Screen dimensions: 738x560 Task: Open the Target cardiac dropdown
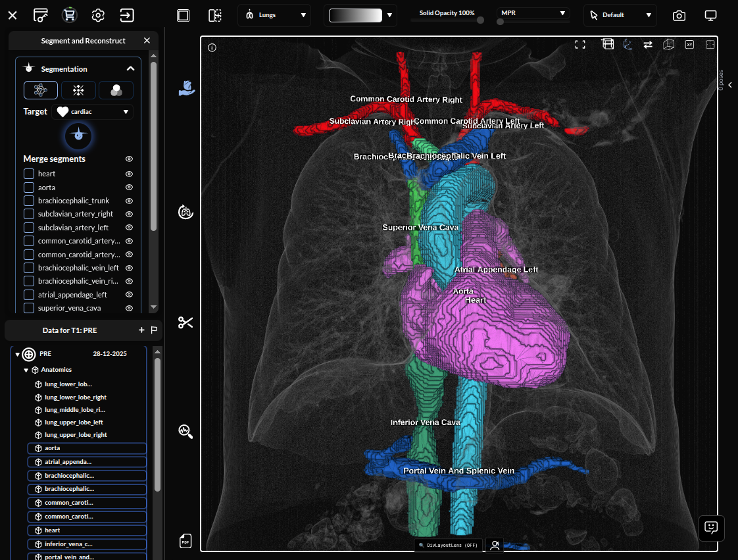tap(92, 112)
